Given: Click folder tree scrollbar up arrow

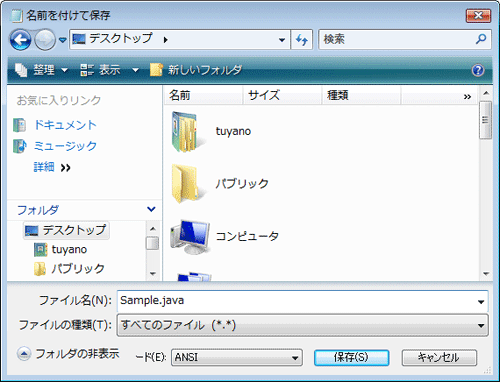Looking at the screenshot, I should click(x=153, y=229).
